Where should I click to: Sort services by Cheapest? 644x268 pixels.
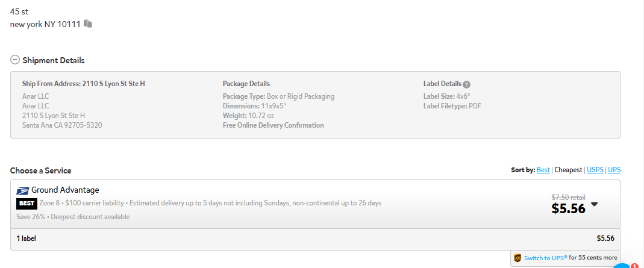pos(569,170)
